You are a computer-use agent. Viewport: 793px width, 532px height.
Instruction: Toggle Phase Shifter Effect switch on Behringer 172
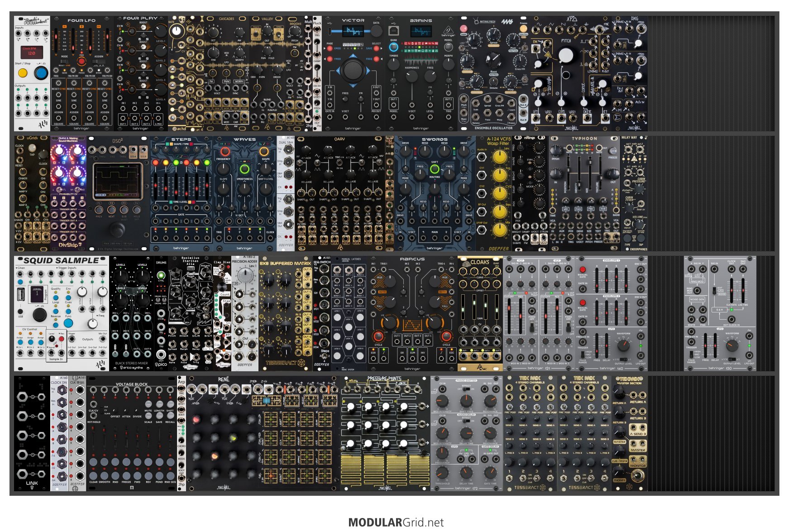[467, 388]
